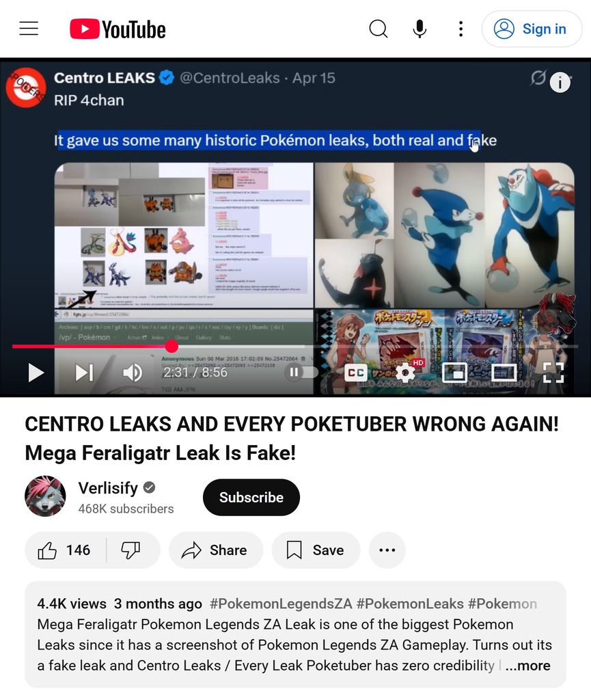Toggle the autoplay switch
Screen dimensions: 591x700
click(x=301, y=372)
